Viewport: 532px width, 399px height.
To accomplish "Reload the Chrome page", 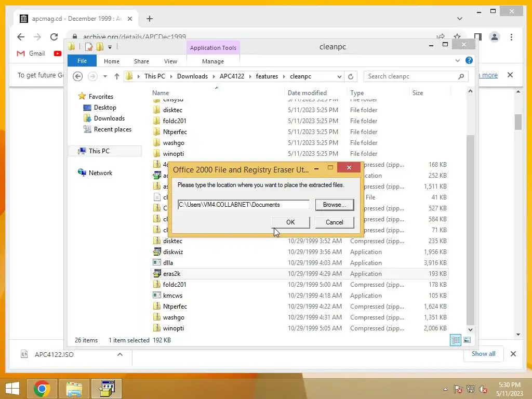I will point(54,37).
